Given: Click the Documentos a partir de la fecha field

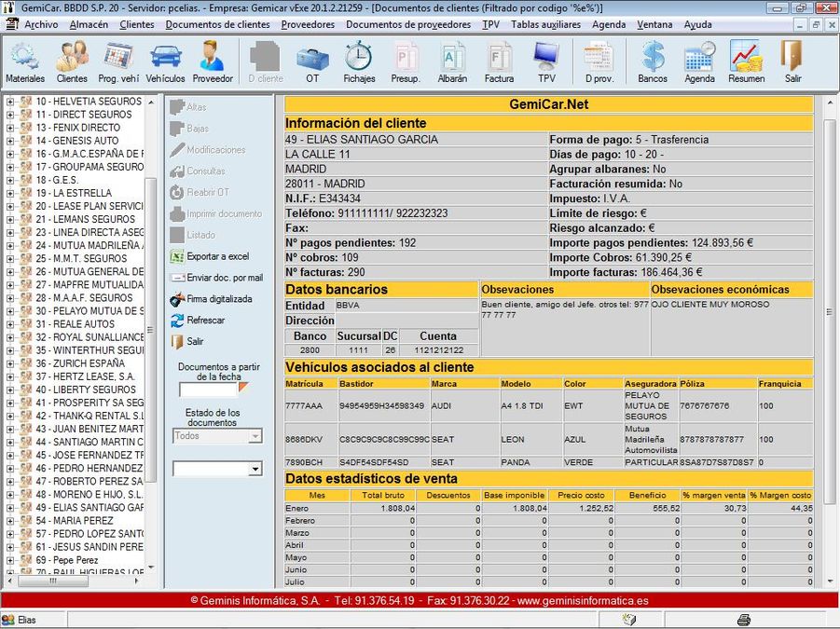Looking at the screenshot, I should click(x=208, y=390).
